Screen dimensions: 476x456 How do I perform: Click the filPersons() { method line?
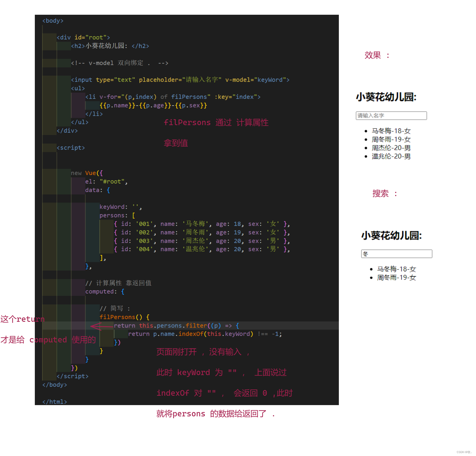pyautogui.click(x=125, y=317)
